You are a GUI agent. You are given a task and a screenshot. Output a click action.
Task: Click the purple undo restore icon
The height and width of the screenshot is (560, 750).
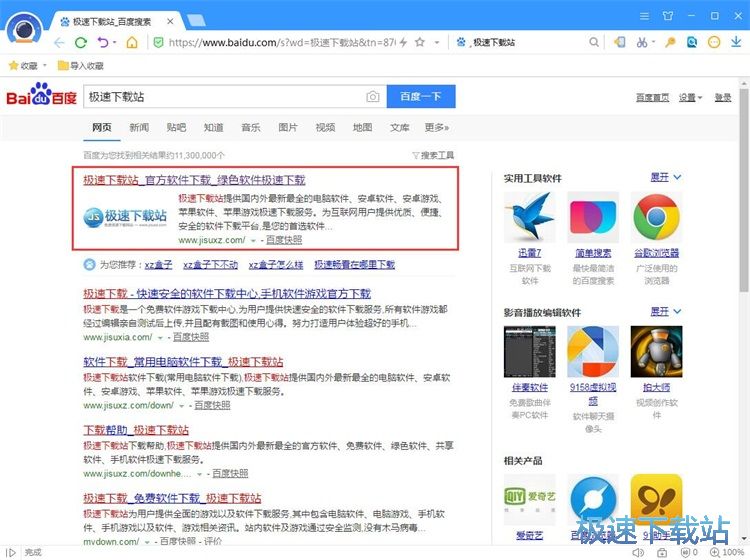103,43
